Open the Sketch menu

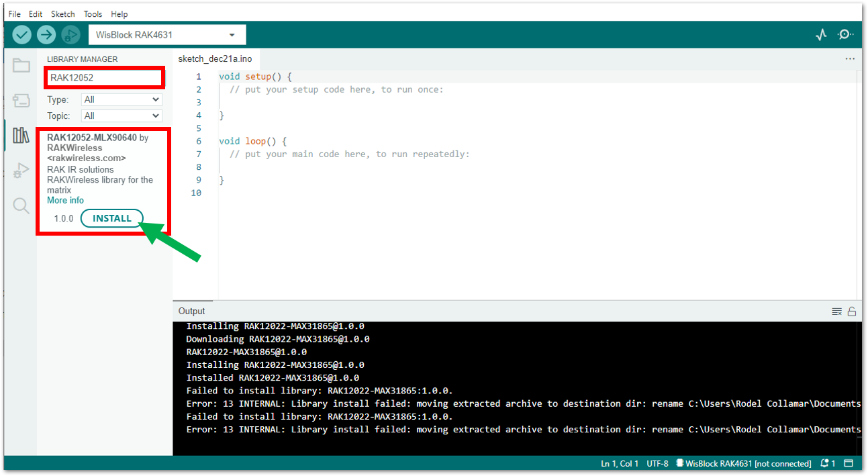(63, 14)
